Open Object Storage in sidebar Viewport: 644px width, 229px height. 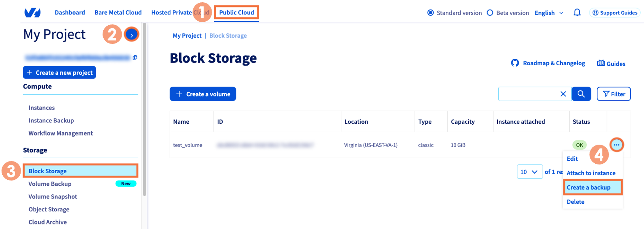point(49,209)
